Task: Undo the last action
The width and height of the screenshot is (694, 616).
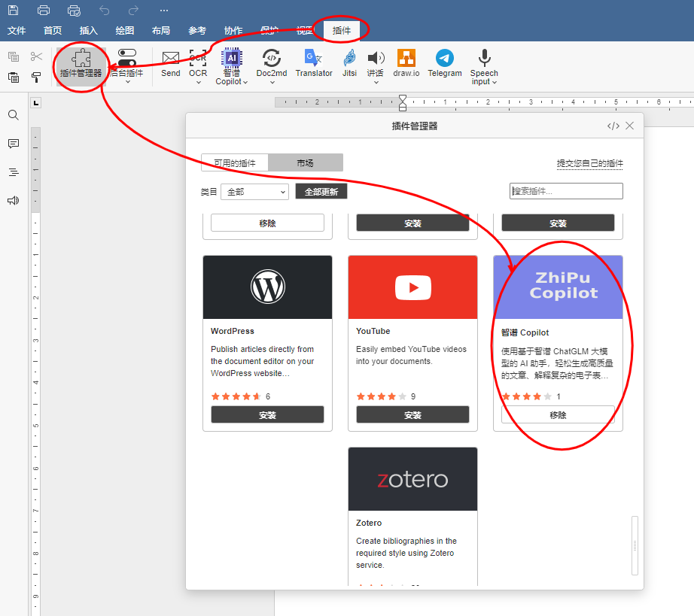Action: pos(104,11)
